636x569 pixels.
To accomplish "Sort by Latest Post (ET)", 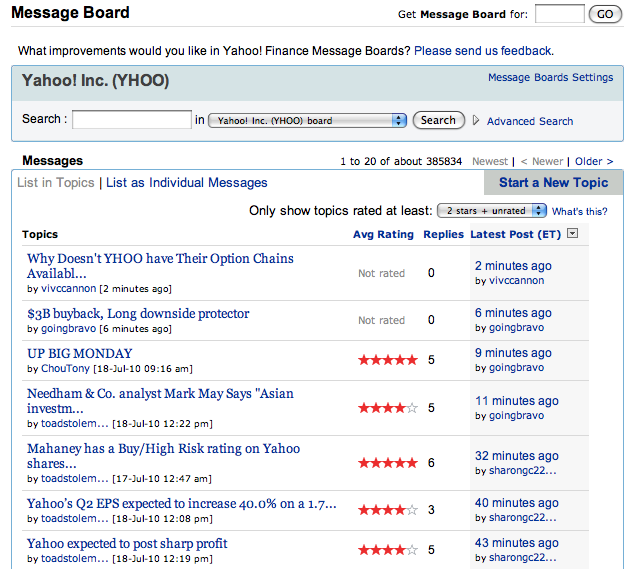I will click(x=516, y=234).
